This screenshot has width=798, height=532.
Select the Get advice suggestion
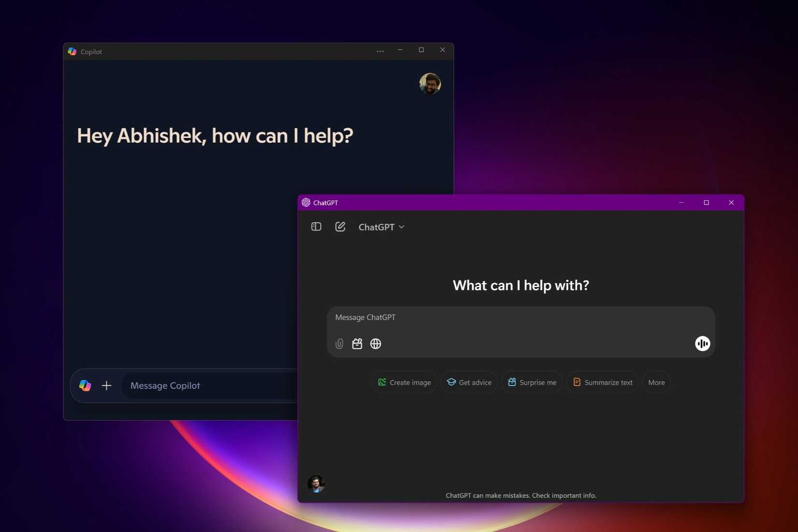point(469,382)
